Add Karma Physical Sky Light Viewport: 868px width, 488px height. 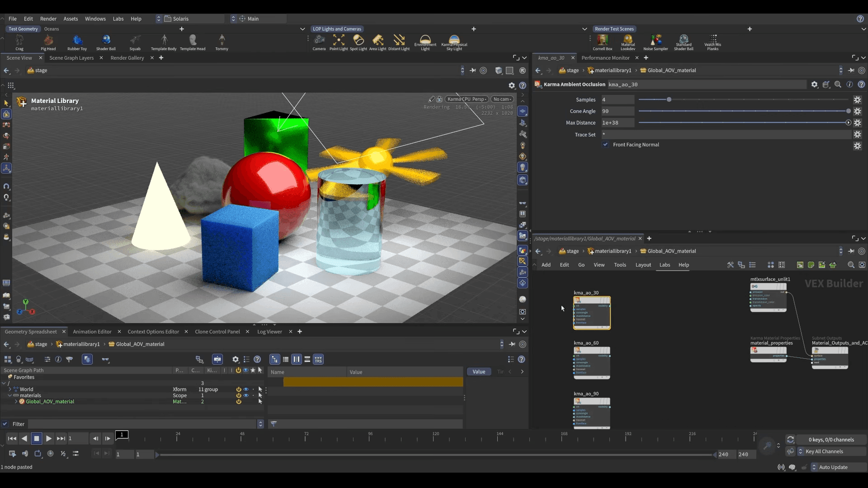click(x=454, y=42)
